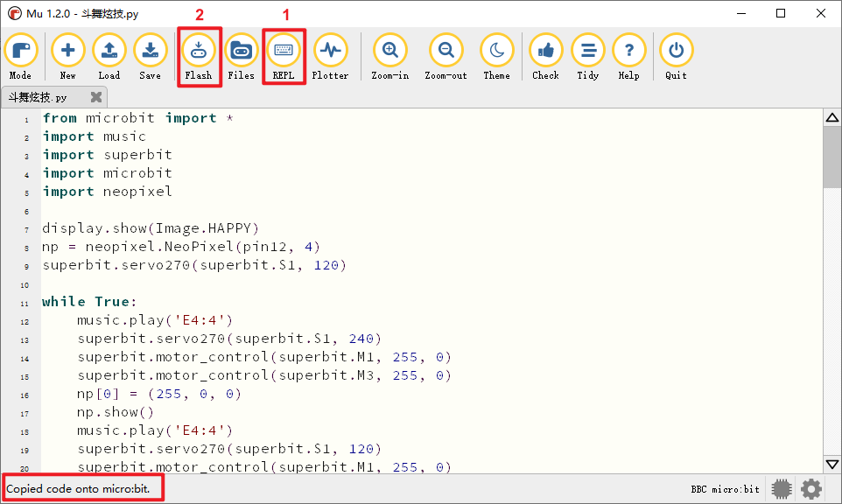This screenshot has width=842, height=504.
Task: Flash code onto the micro:bit
Action: [x=199, y=57]
